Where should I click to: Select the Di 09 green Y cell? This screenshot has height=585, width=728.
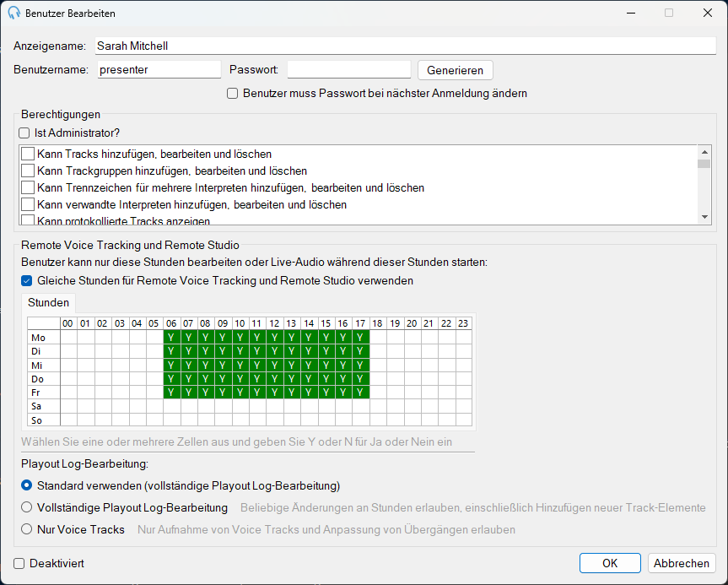tap(223, 351)
